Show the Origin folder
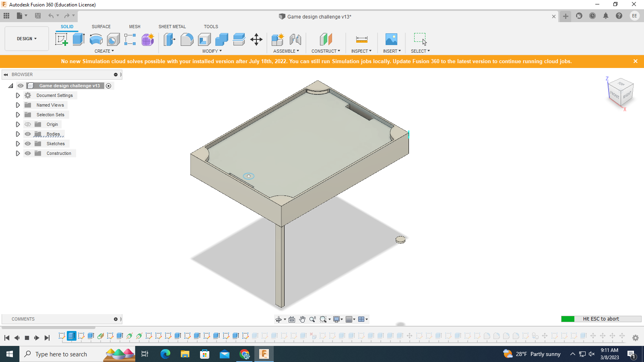Image resolution: width=644 pixels, height=362 pixels. 27,124
